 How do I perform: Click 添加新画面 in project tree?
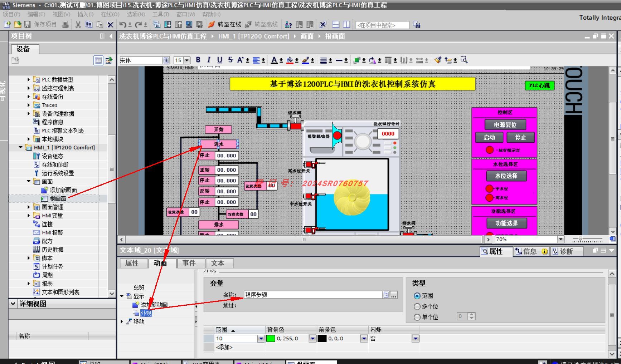[63, 190]
